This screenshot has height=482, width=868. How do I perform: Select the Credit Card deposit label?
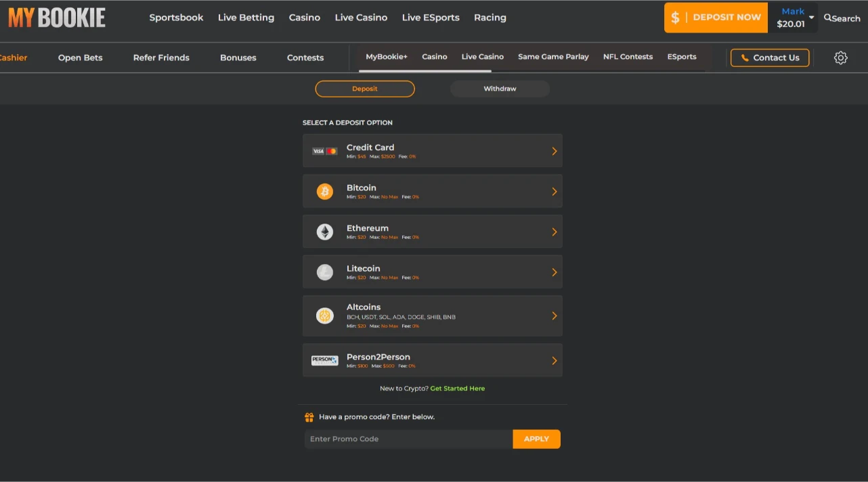coord(370,147)
